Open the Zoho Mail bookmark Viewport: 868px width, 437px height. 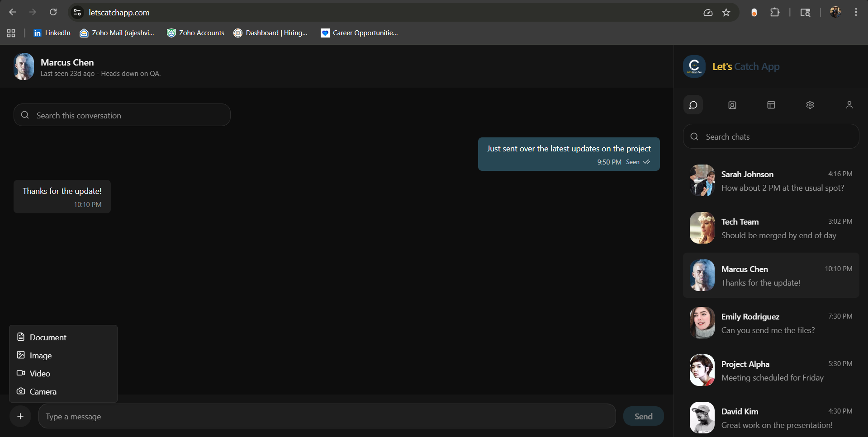point(117,33)
